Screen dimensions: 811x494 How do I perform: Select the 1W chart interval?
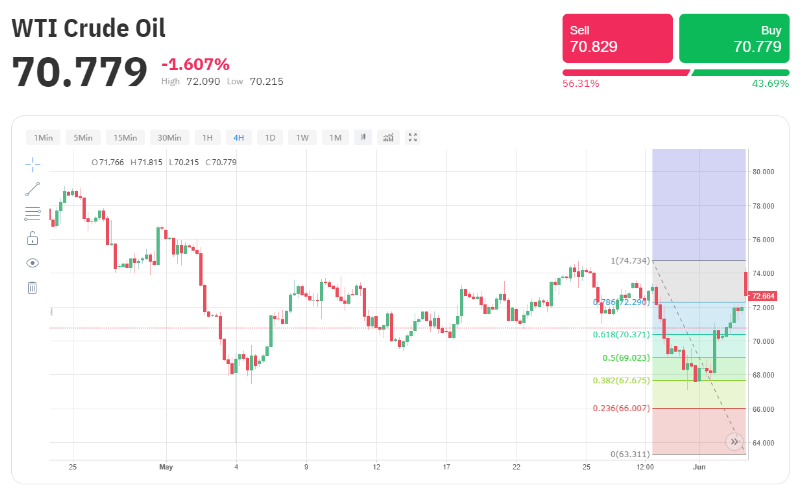click(x=301, y=137)
